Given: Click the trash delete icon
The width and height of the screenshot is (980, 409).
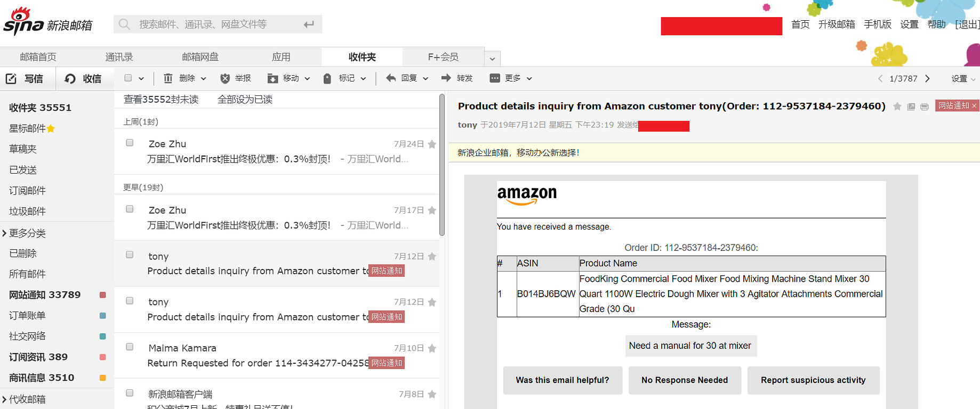Looking at the screenshot, I should [x=168, y=78].
